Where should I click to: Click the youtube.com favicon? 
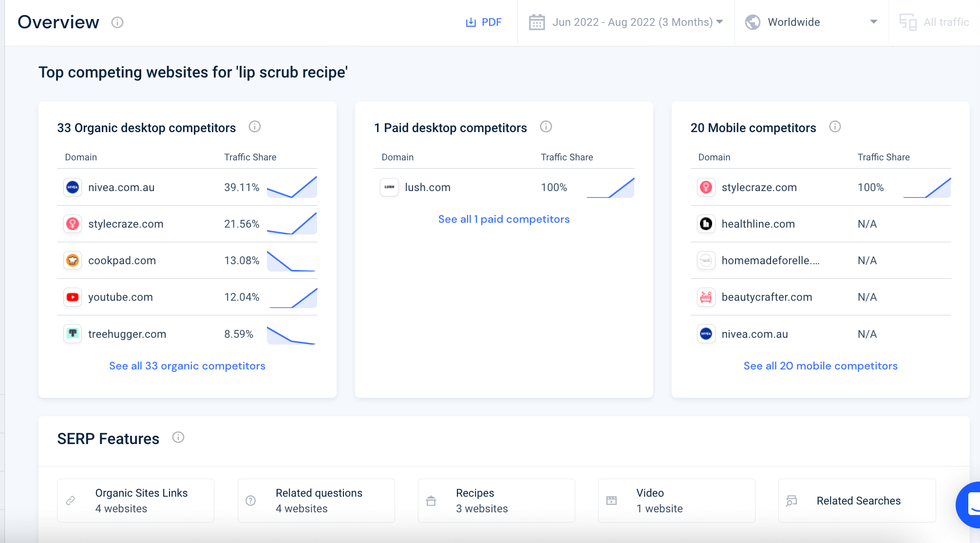pos(72,297)
